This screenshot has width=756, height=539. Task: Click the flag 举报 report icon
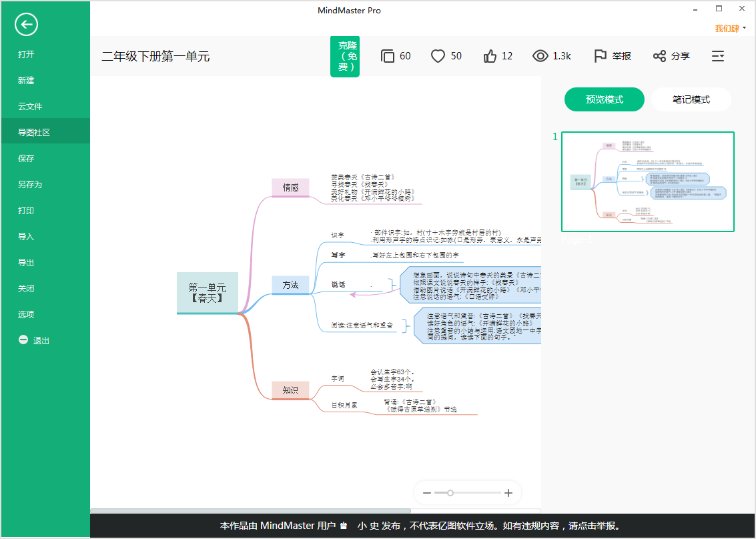600,56
